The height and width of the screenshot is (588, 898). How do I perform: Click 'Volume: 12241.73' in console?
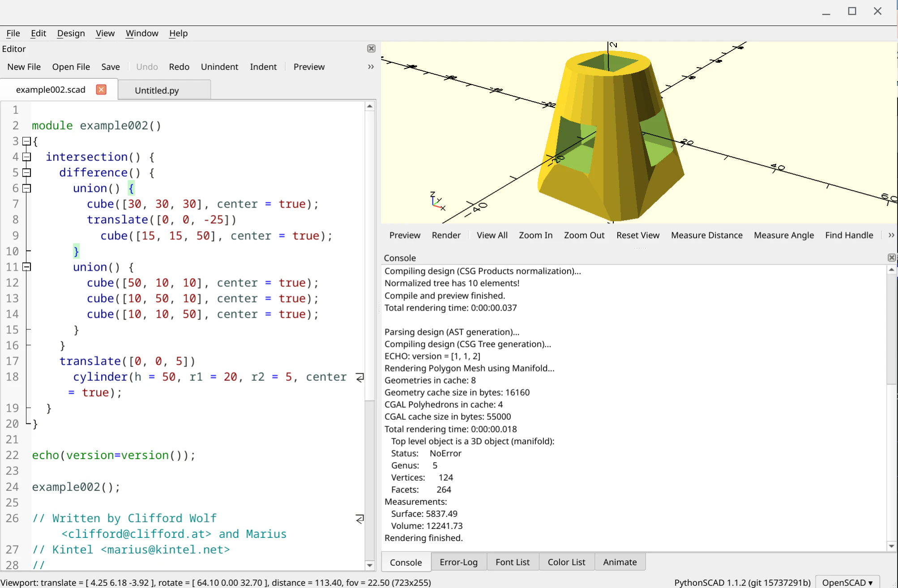(427, 526)
